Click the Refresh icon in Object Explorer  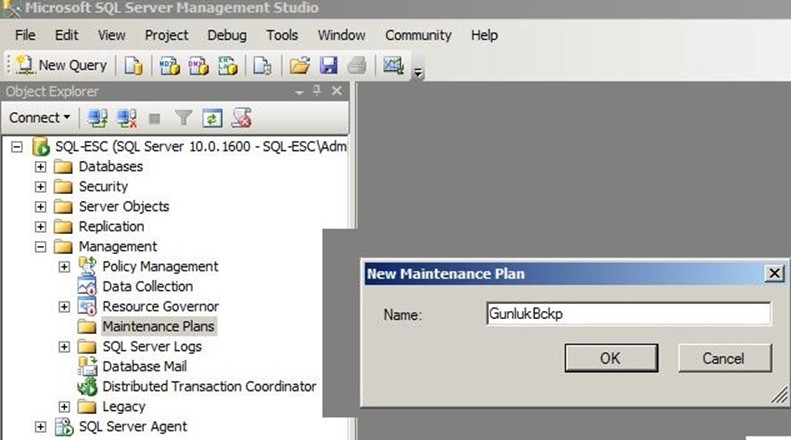[x=211, y=118]
